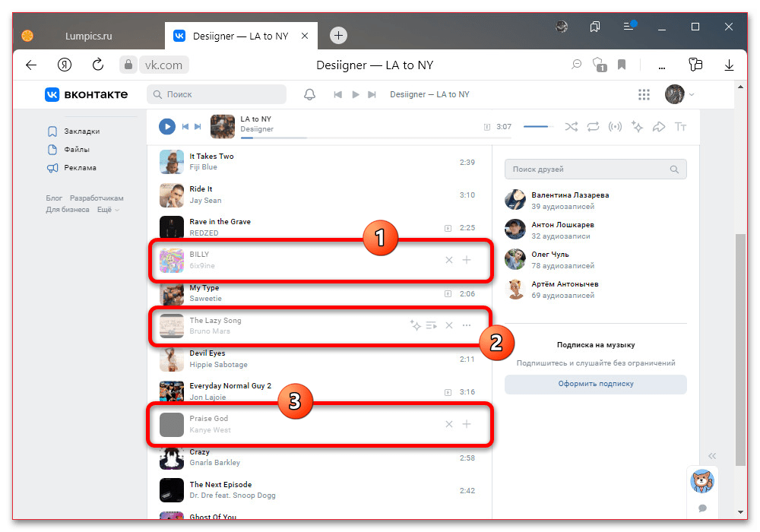This screenshot has width=760, height=532.
Task: Focus the Поиск друзей field
Action: pyautogui.click(x=595, y=169)
